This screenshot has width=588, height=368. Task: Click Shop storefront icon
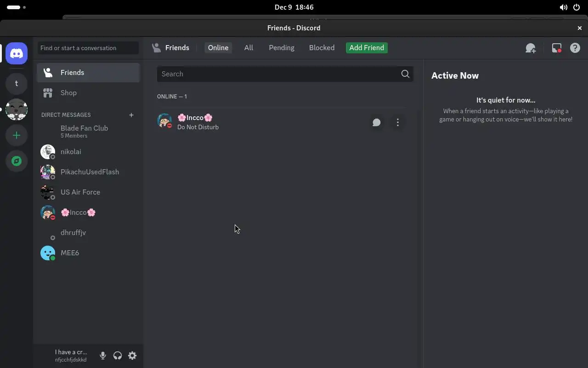point(48,93)
